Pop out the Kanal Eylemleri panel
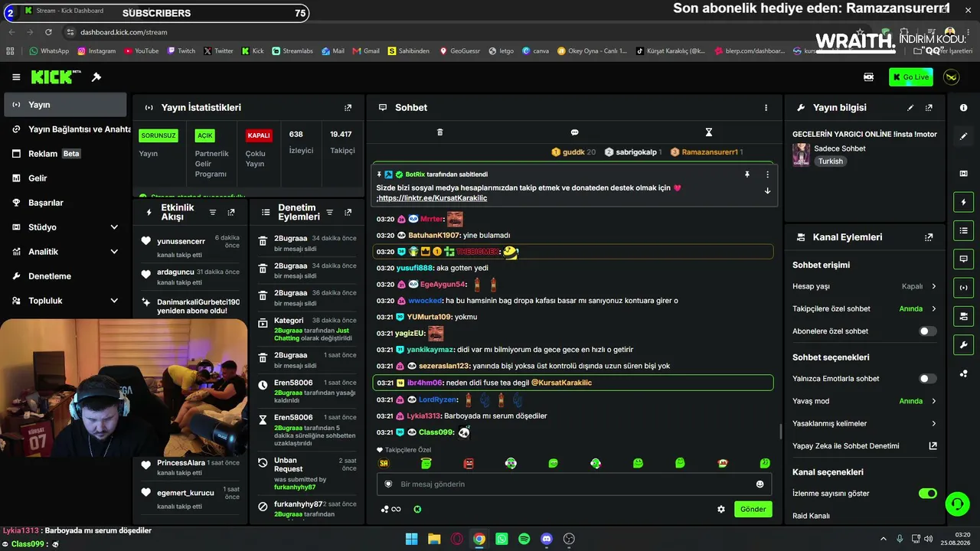Screen dimensions: 980x551 pyautogui.click(x=929, y=237)
